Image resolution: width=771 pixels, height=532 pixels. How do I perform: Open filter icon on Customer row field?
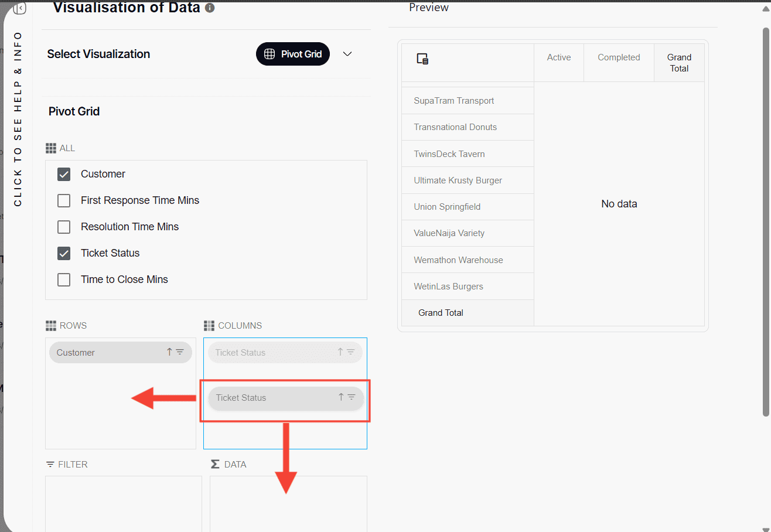pos(180,352)
